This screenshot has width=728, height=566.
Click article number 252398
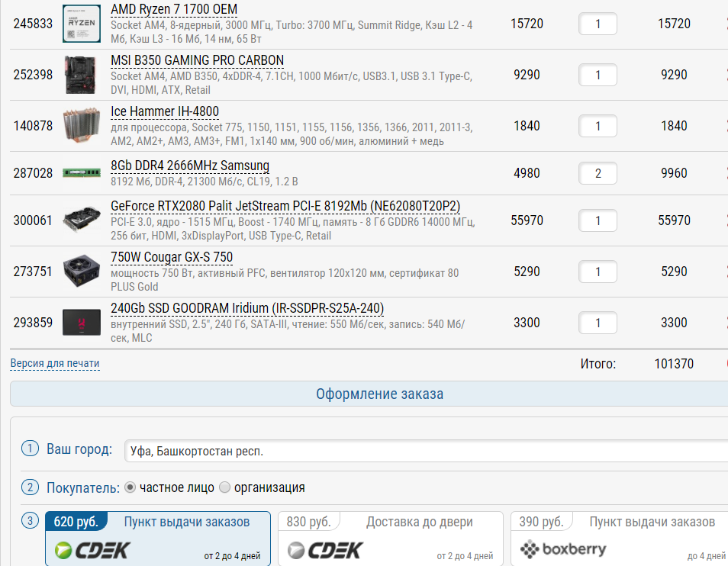pos(33,75)
